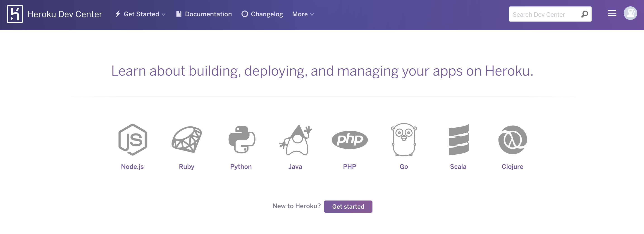This screenshot has height=234, width=644.
Task: Expand the More dropdown menu
Action: point(303,14)
